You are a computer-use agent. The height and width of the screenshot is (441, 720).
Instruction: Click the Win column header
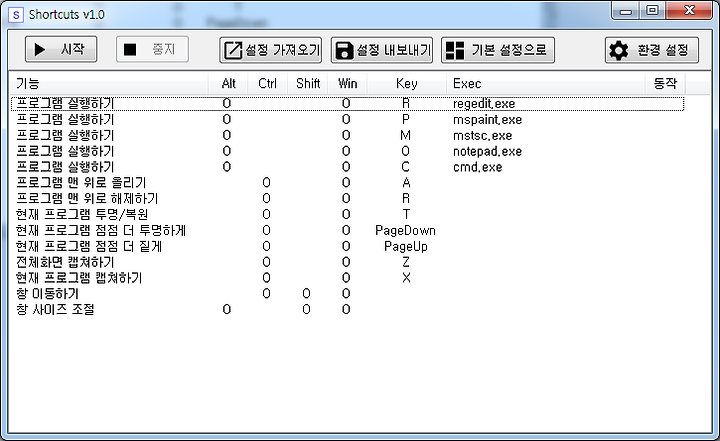(x=347, y=83)
